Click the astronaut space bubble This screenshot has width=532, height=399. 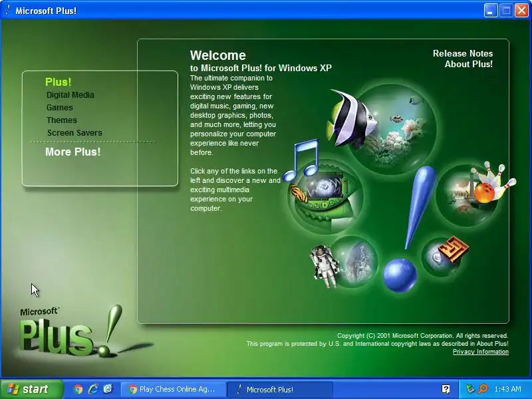(x=344, y=263)
